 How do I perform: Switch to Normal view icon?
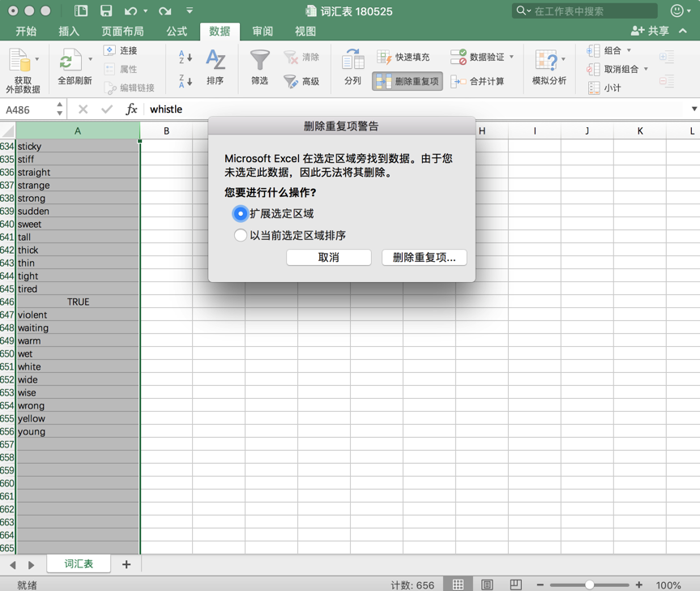click(x=458, y=585)
